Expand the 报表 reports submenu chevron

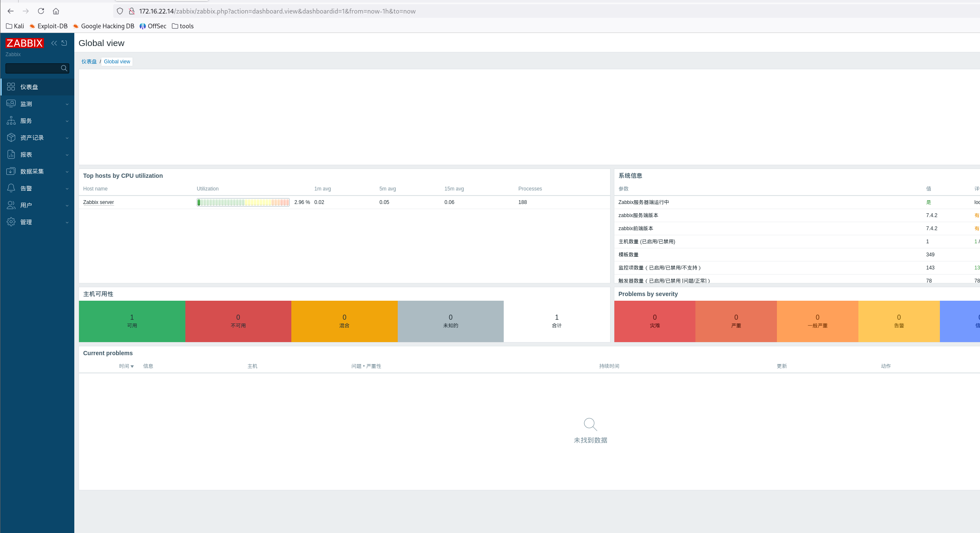coord(67,155)
